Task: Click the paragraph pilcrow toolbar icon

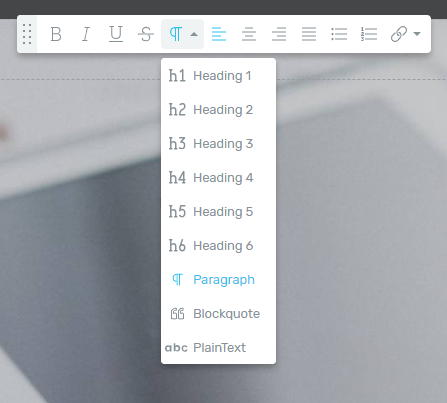Action: (x=176, y=34)
